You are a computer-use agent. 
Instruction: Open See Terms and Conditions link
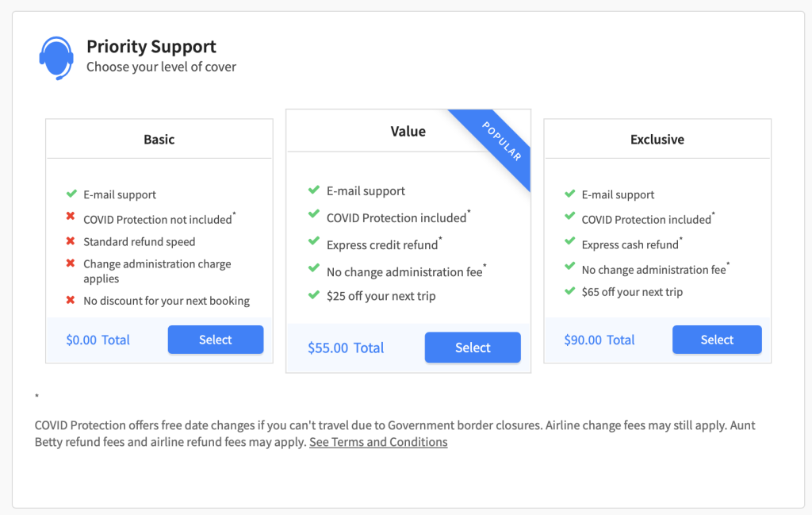pos(378,442)
